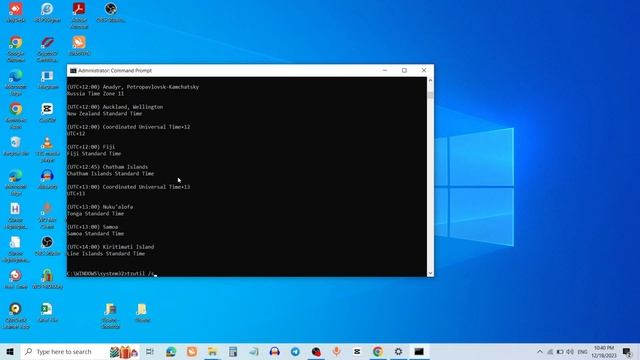Open Command Prompt title bar system icon
Viewport: 640px width, 360px height.
pos(73,71)
